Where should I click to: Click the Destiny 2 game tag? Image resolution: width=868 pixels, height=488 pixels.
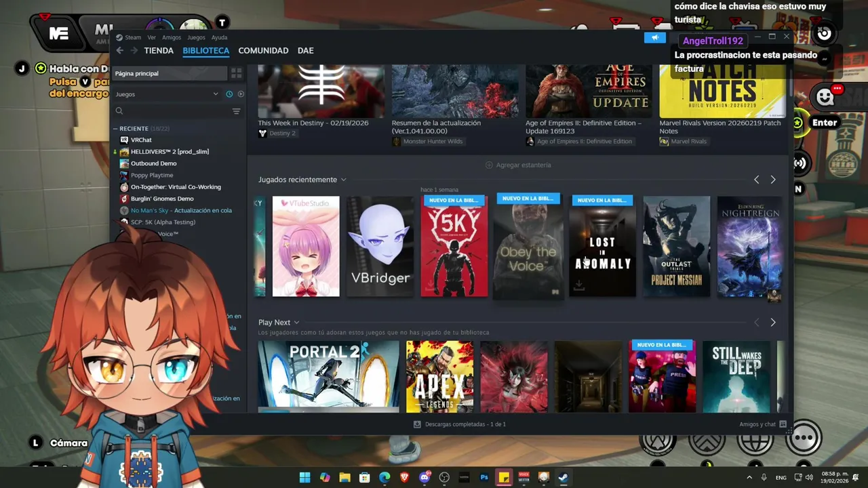(x=277, y=134)
